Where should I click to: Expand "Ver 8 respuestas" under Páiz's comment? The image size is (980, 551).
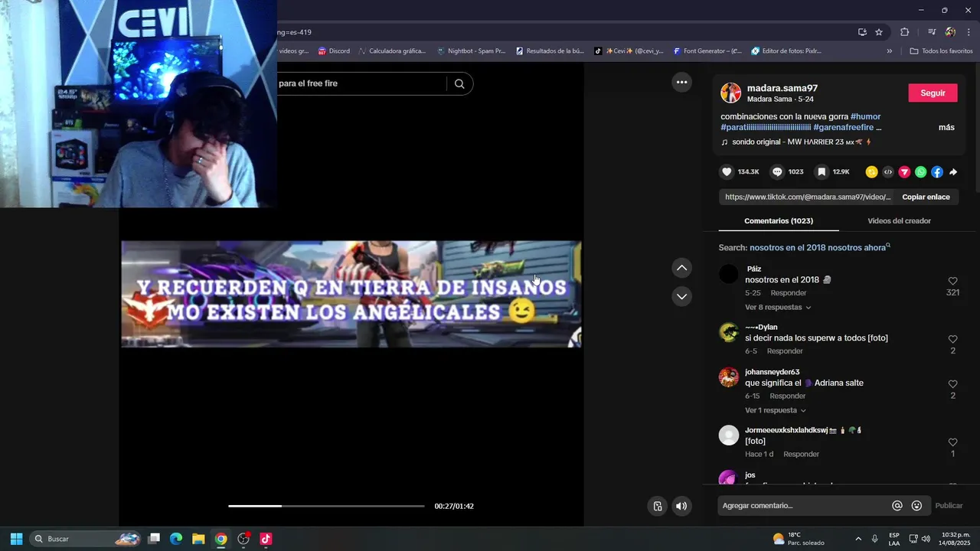point(778,308)
